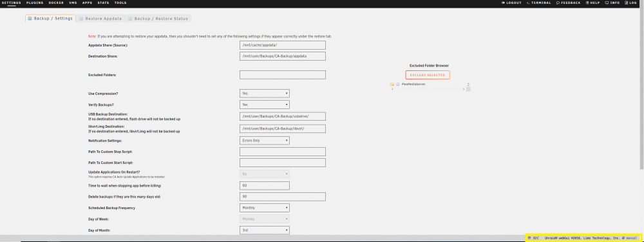
Task: Open the Day of Week dropdown
Action: coord(265,219)
